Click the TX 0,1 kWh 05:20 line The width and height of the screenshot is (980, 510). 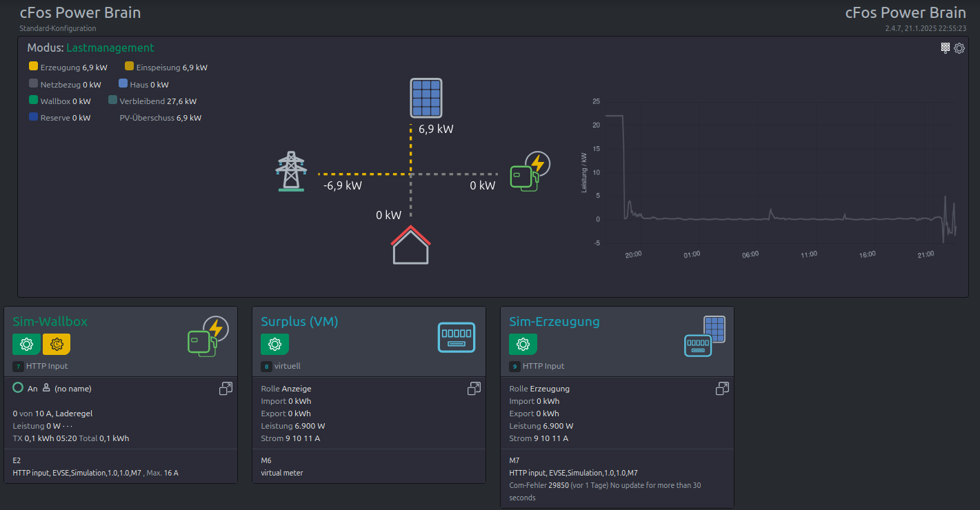pyautogui.click(x=70, y=438)
